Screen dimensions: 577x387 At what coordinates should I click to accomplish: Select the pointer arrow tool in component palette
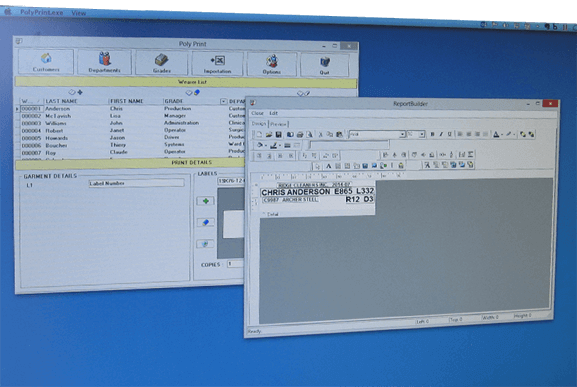point(318,166)
